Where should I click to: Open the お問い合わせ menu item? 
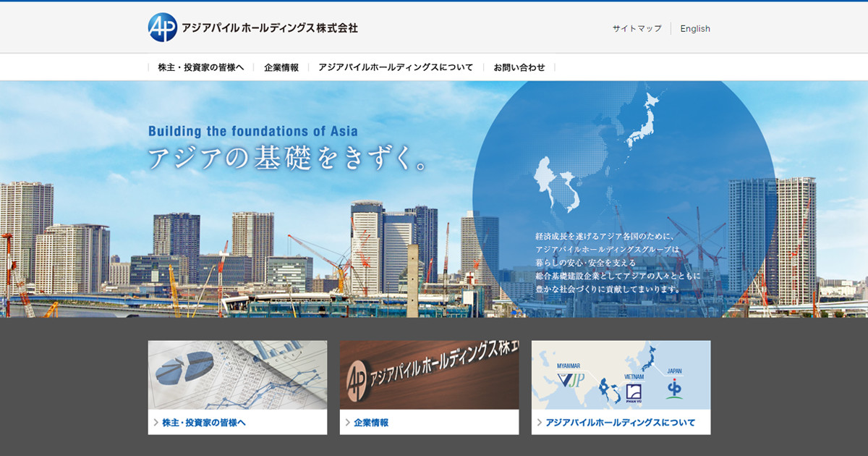coord(519,67)
